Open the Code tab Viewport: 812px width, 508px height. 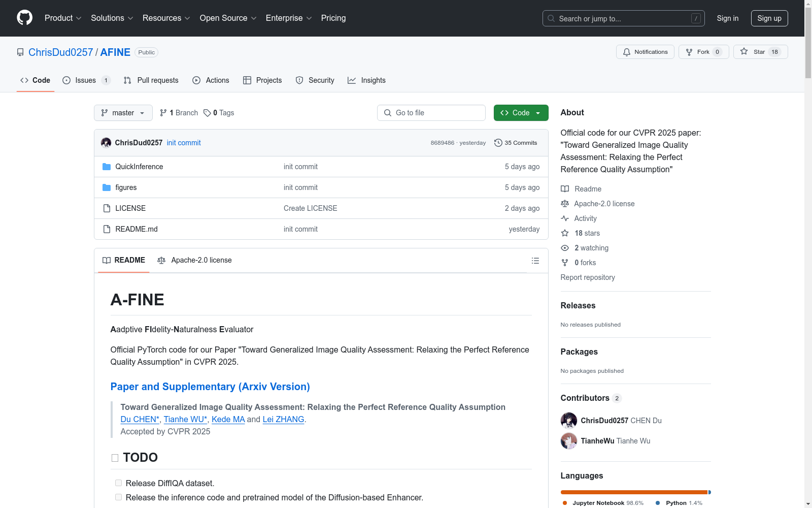pos(36,80)
